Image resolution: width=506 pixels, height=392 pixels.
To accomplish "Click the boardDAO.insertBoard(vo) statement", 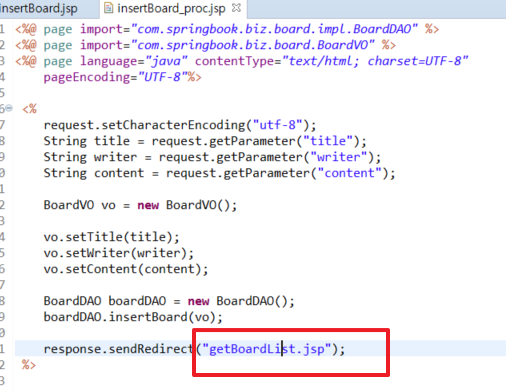I will coord(133,317).
